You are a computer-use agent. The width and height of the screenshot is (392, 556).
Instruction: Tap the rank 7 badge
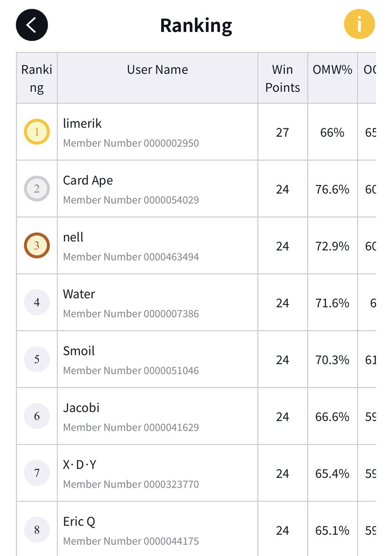[37, 473]
